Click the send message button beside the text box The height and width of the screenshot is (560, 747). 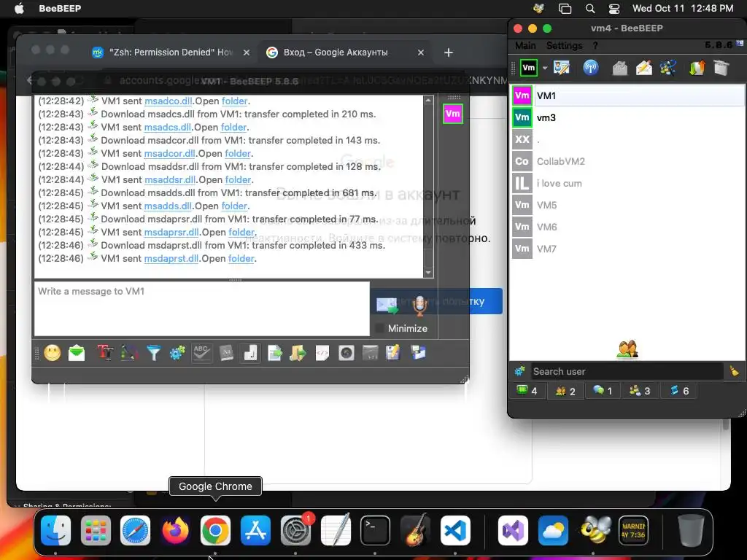[x=387, y=306]
